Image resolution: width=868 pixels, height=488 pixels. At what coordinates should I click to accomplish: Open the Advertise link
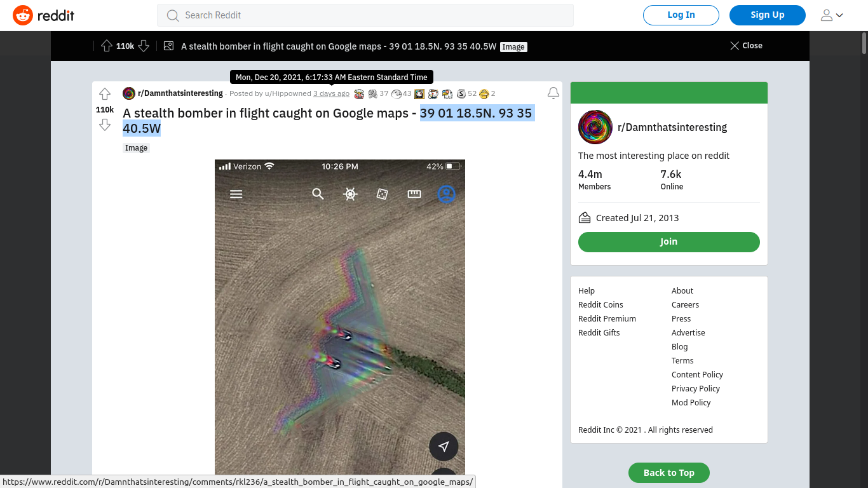pyautogui.click(x=688, y=333)
